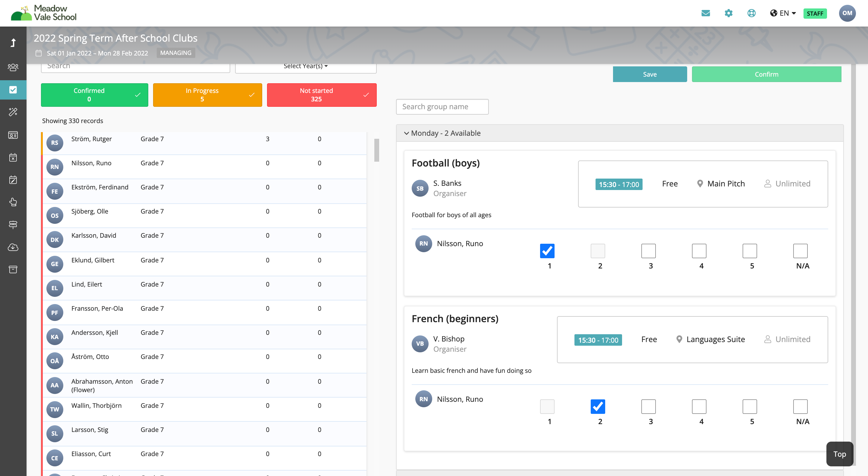
Task: Click the student list scrollbar thumb
Action: pos(376,150)
